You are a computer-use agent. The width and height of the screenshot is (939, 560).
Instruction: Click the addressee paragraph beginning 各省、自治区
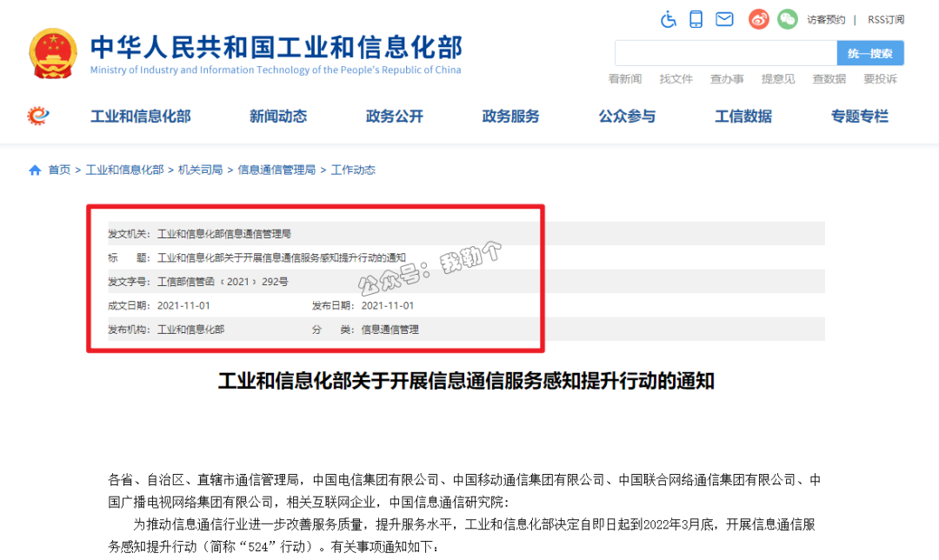click(x=464, y=490)
